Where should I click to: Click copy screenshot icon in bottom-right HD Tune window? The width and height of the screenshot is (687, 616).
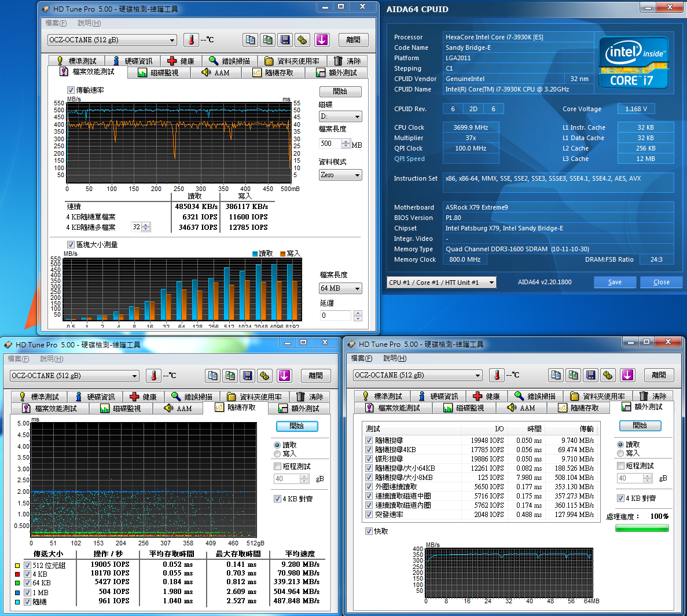(574, 375)
